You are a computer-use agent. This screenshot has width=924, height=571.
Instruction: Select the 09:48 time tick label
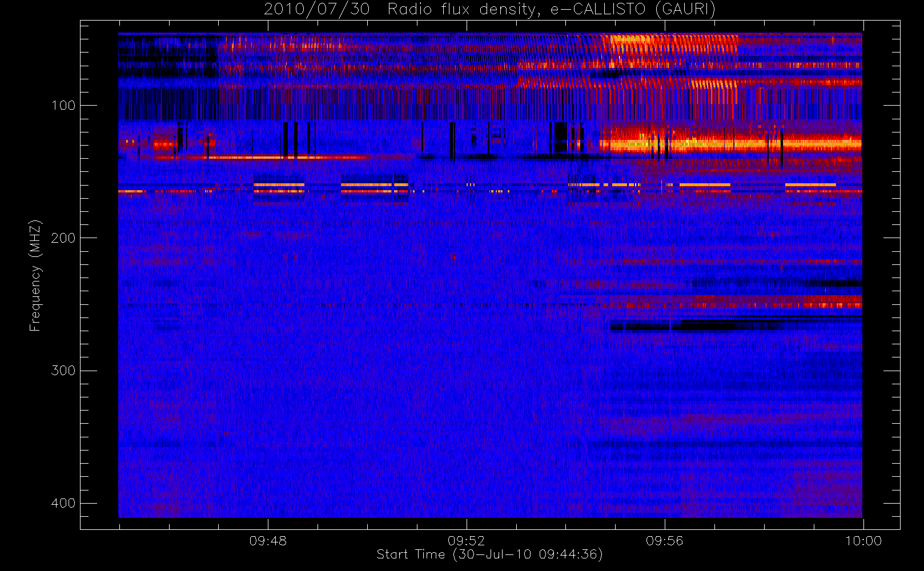[x=268, y=541]
